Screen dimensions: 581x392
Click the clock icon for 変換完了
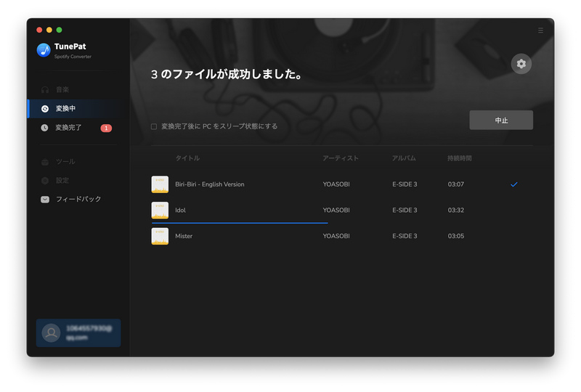coord(44,128)
